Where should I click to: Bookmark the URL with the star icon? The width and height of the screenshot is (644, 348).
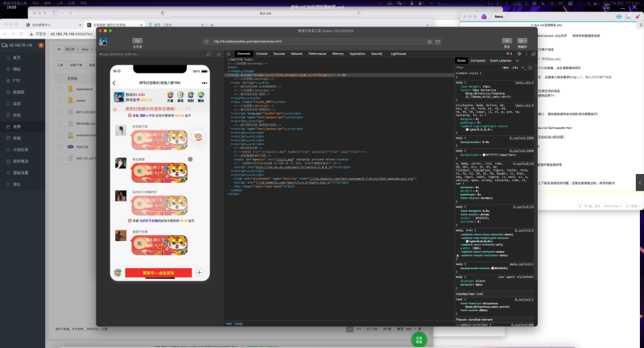pos(430,42)
